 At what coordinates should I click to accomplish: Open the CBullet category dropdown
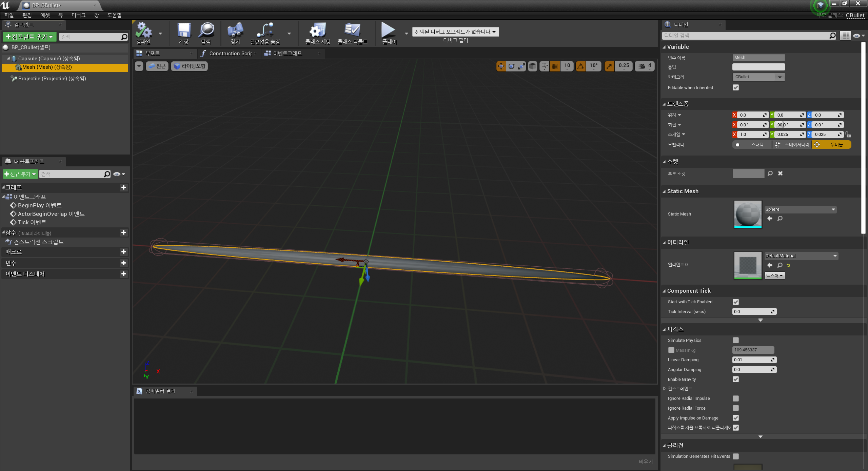tap(758, 77)
